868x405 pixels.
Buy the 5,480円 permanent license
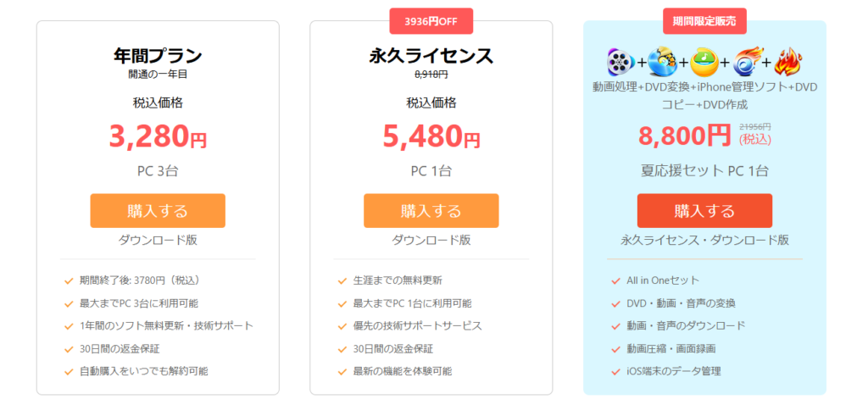click(x=431, y=211)
